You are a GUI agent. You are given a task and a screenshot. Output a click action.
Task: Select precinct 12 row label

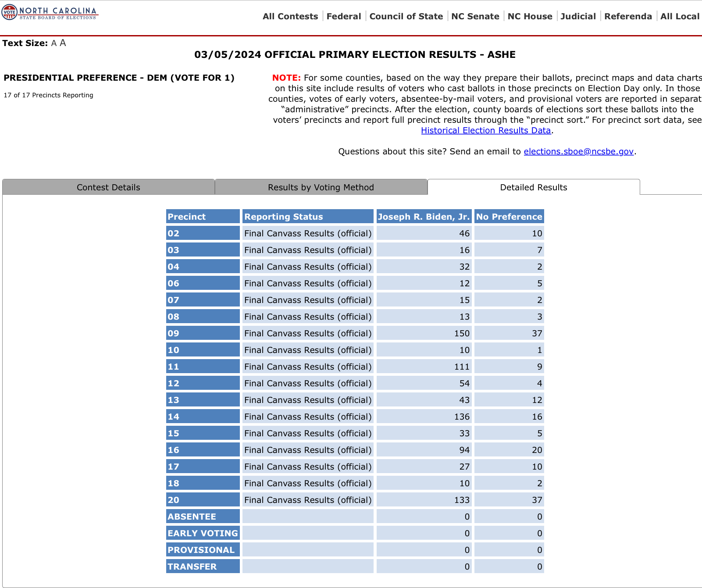203,383
